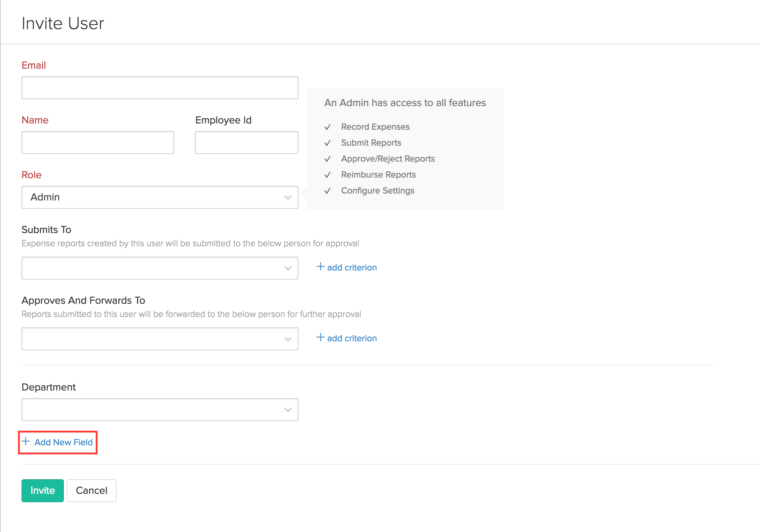Click into the Name text field

click(x=98, y=143)
